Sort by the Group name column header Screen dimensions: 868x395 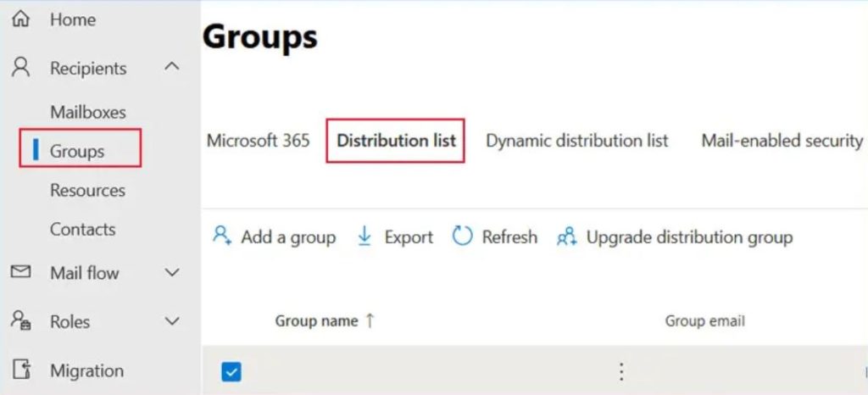[316, 321]
